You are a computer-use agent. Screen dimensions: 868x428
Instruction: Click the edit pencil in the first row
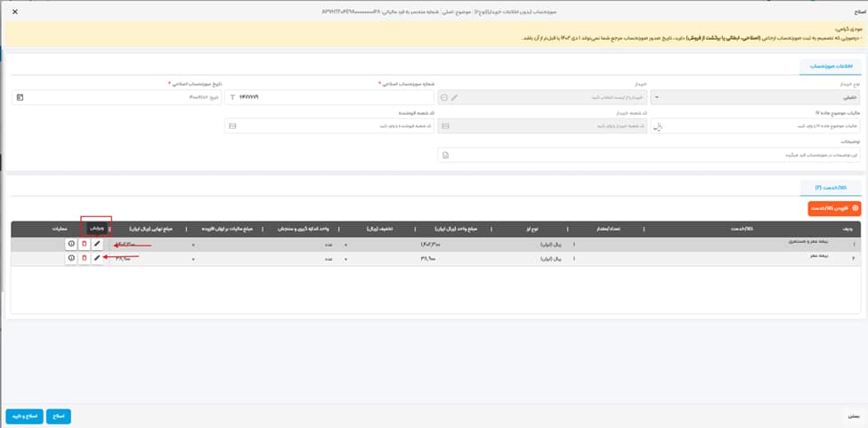[x=97, y=244]
